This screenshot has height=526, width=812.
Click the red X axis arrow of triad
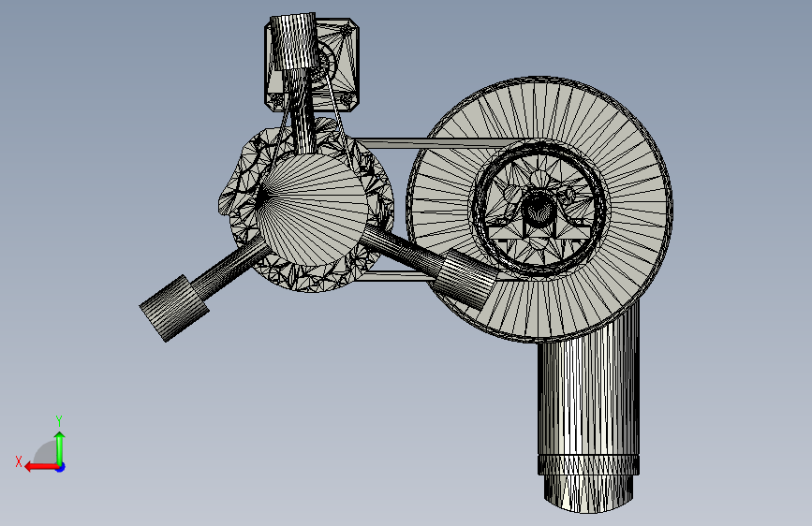click(41, 467)
